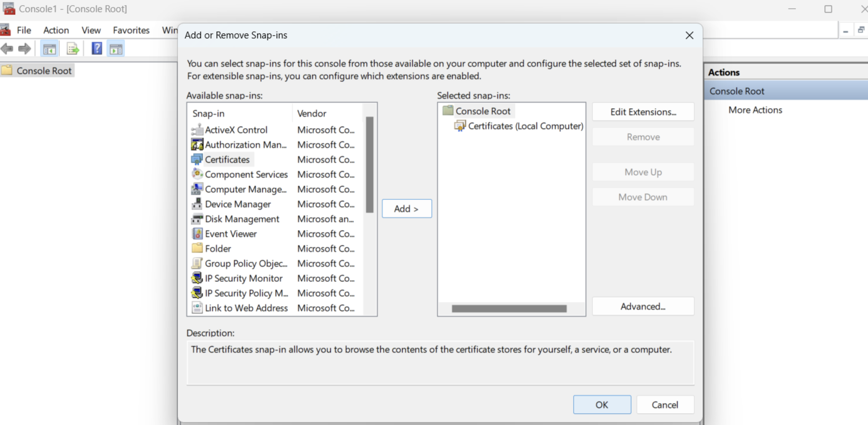Select the Device Manager snap-in
Image resolution: width=868 pixels, height=425 pixels.
237,204
